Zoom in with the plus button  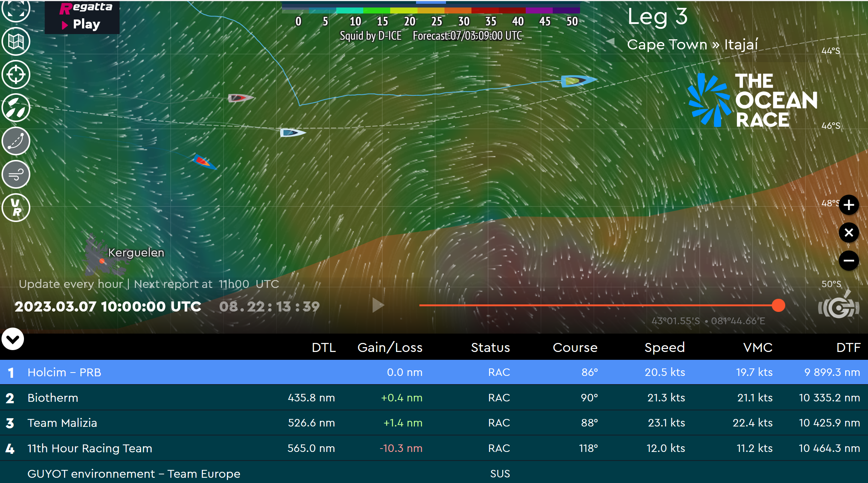point(849,205)
